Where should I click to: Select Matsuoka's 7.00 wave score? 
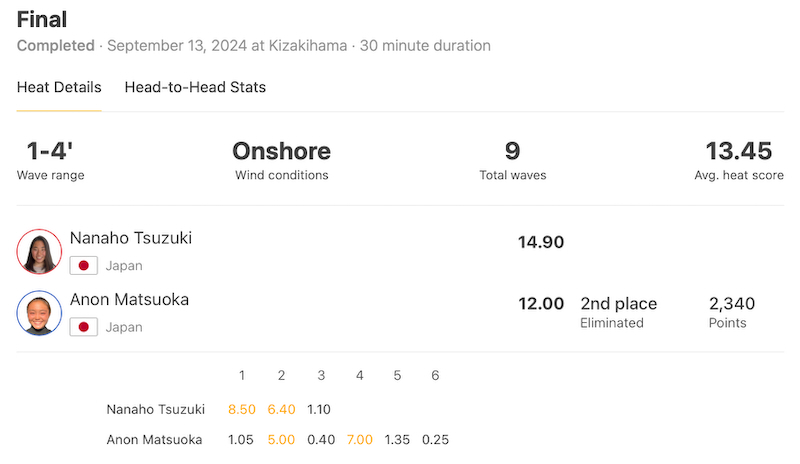click(360, 439)
